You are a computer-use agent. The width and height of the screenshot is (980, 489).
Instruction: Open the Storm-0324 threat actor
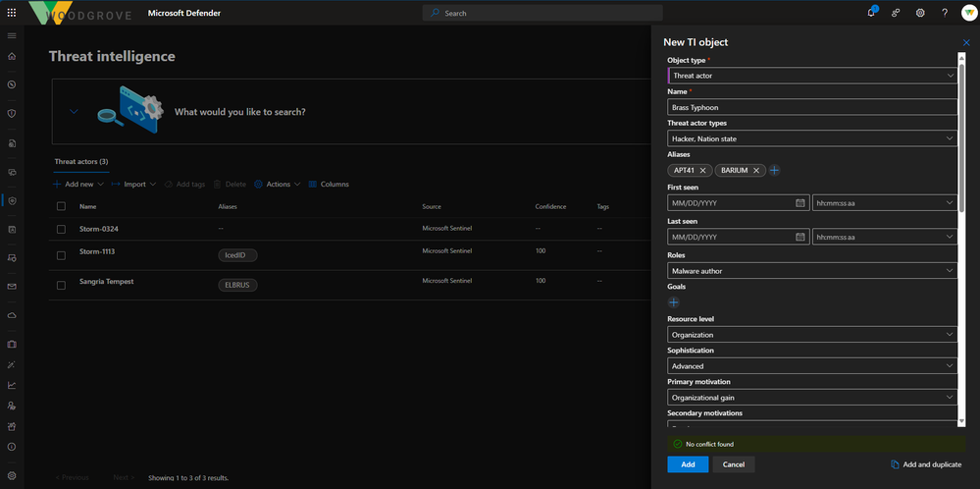click(99, 229)
